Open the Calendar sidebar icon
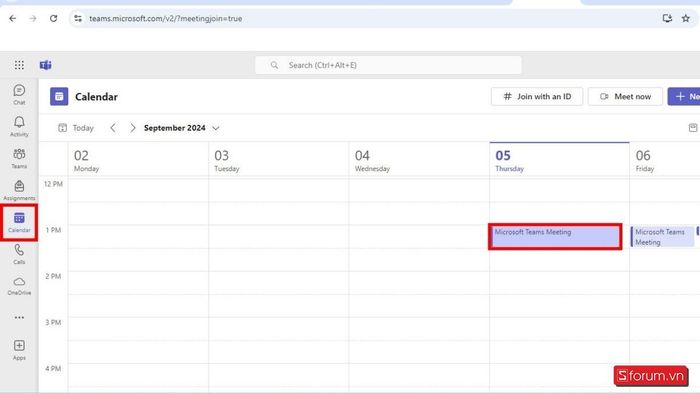Screen dimensions: 700x394 pyautogui.click(x=19, y=222)
